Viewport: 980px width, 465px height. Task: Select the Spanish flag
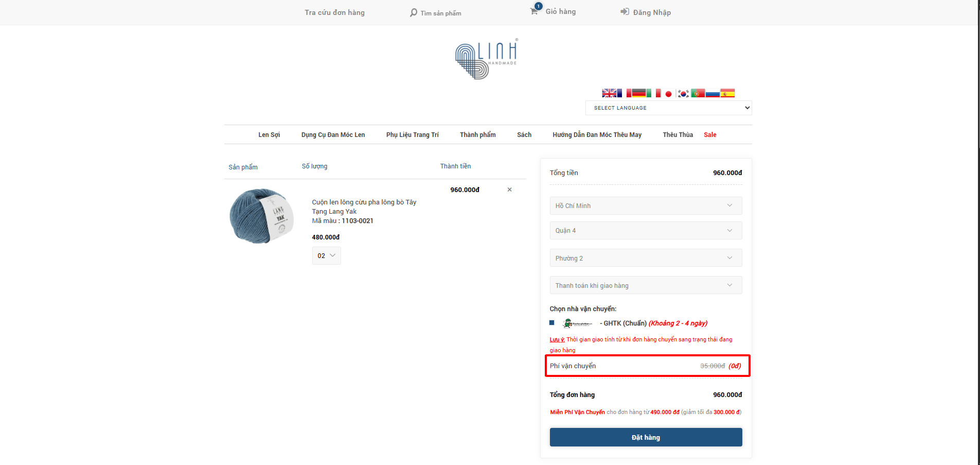tap(727, 93)
